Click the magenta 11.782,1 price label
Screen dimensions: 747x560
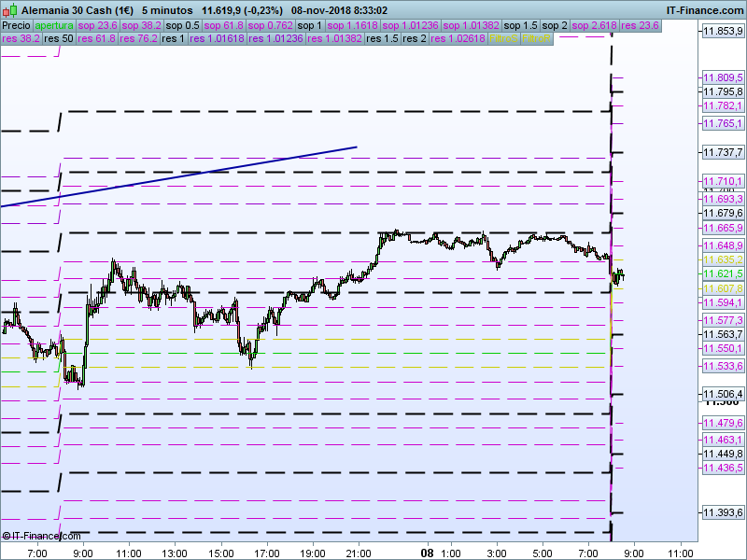tap(723, 105)
